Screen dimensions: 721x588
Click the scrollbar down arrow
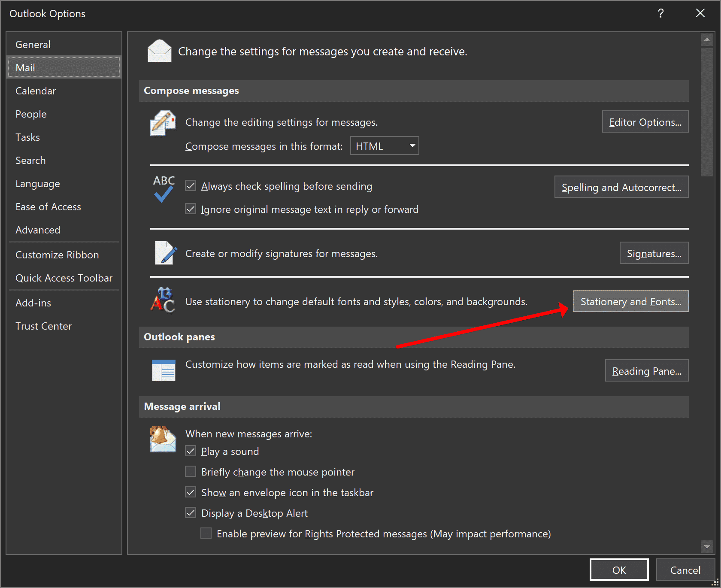(706, 546)
